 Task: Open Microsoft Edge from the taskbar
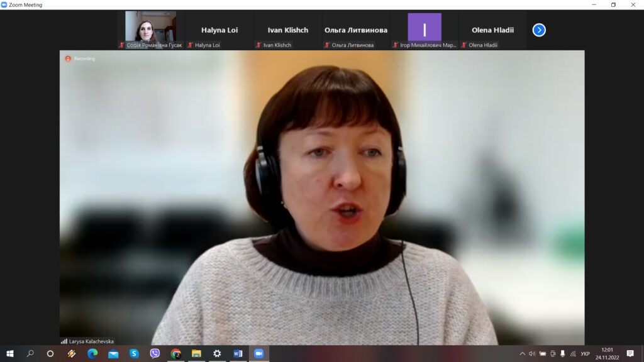coord(92,353)
